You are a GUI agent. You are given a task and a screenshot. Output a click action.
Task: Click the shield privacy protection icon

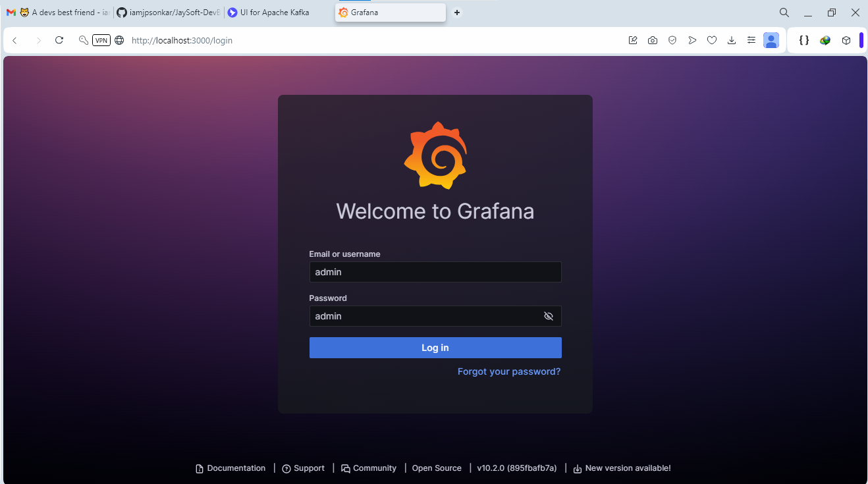point(672,40)
